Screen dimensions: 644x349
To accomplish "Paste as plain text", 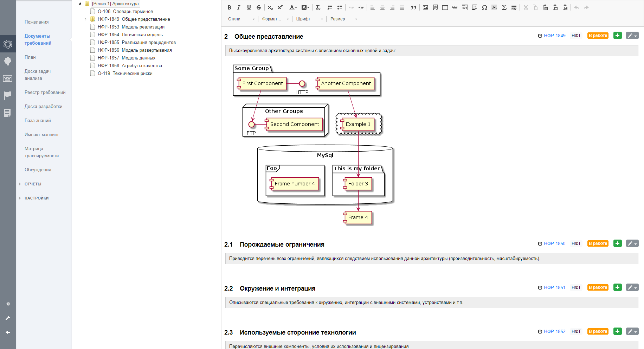I will point(555,7).
